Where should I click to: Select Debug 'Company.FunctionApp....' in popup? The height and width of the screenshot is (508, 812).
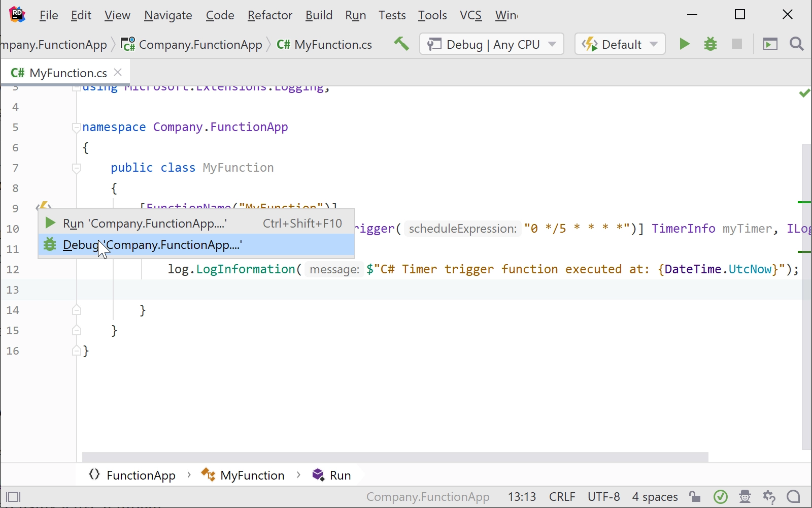point(196,245)
